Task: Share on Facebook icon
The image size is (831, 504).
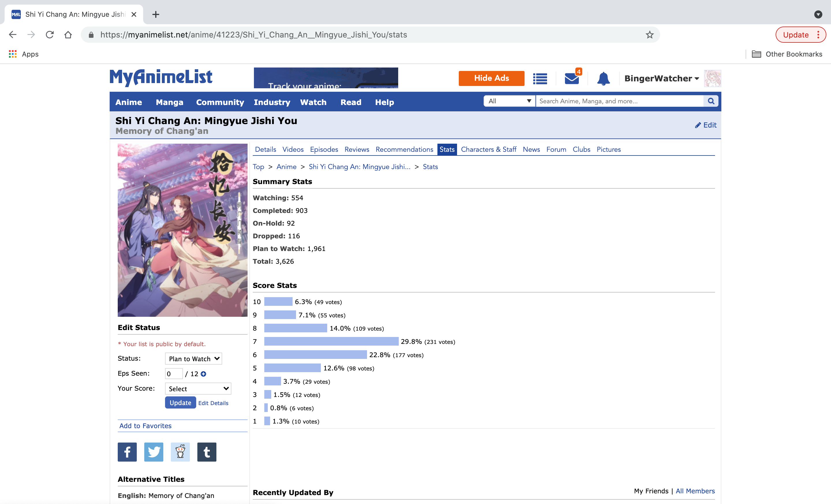Action: pos(127,452)
